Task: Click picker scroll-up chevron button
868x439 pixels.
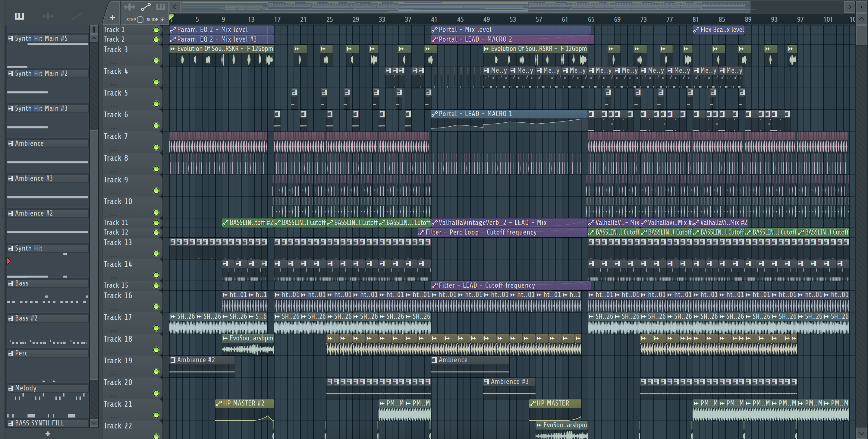Action: (x=94, y=38)
